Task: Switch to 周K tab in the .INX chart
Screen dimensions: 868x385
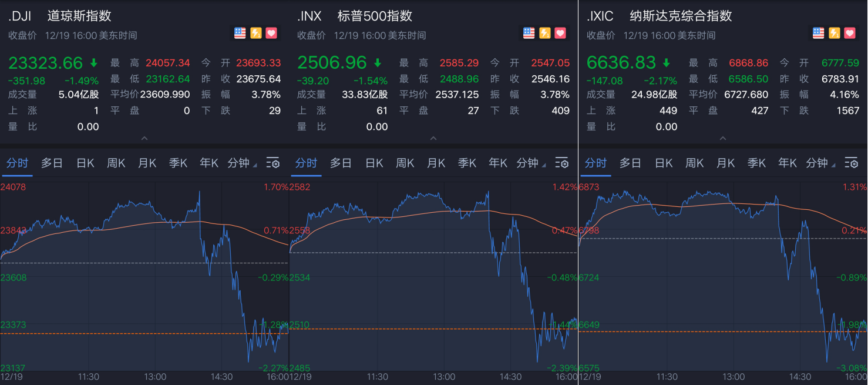Action: [405, 163]
